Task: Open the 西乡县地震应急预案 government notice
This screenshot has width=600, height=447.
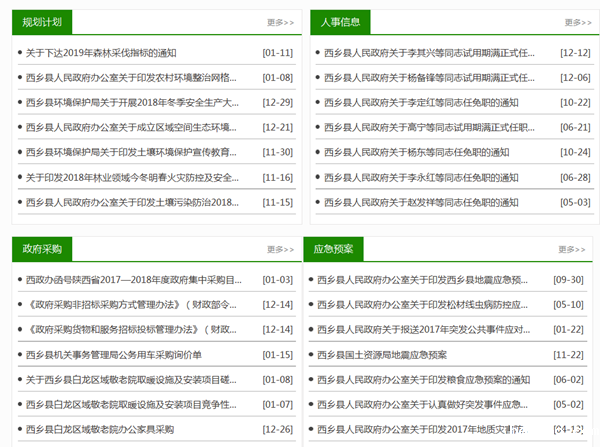Action: (x=428, y=280)
